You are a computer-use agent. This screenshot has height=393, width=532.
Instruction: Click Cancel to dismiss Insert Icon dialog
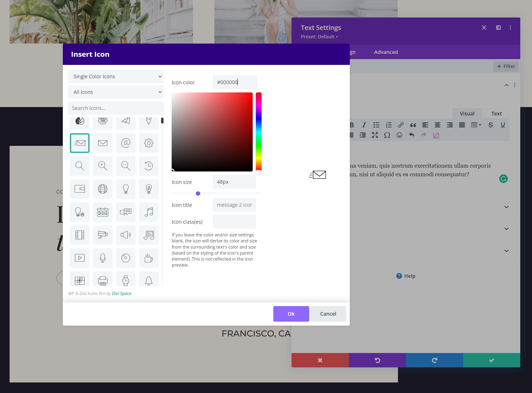pyautogui.click(x=328, y=314)
